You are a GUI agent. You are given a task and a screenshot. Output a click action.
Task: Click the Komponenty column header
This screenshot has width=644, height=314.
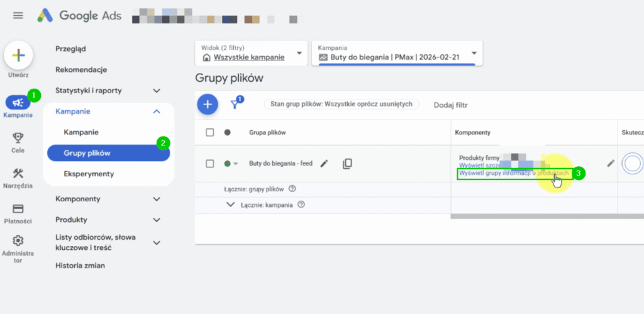[x=472, y=132]
